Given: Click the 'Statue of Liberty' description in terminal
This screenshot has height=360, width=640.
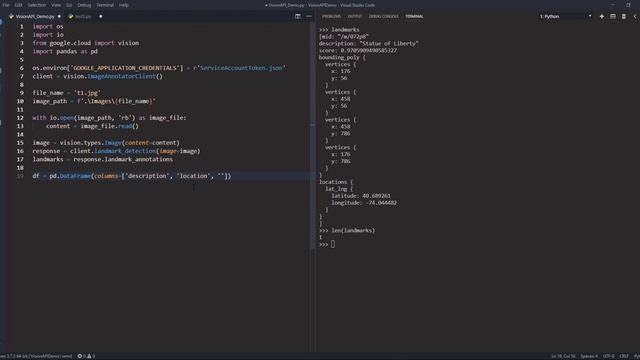Looking at the screenshot, I should (389, 44).
